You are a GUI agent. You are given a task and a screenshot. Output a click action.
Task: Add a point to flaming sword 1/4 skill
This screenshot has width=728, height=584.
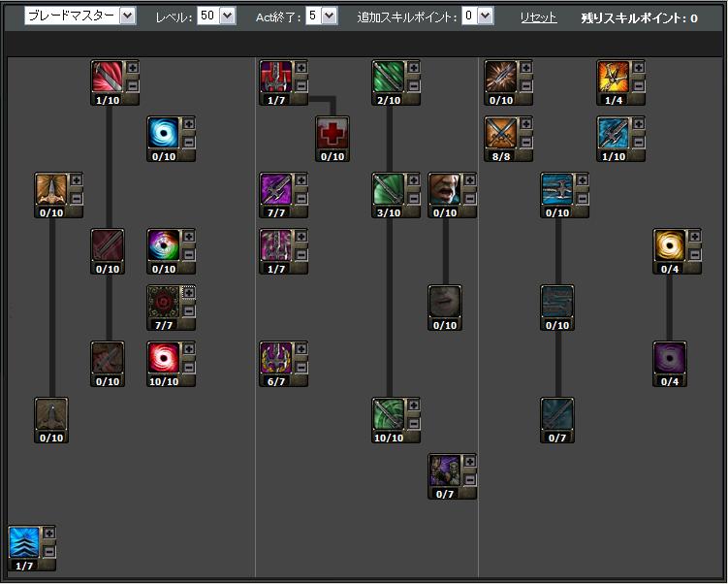coord(638,68)
